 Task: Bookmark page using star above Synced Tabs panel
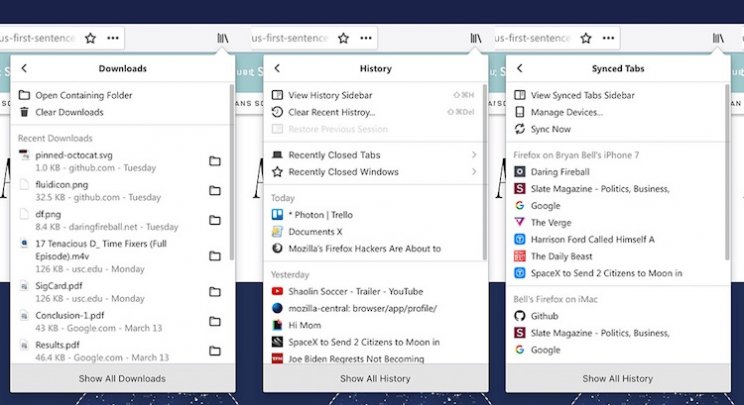(x=586, y=38)
